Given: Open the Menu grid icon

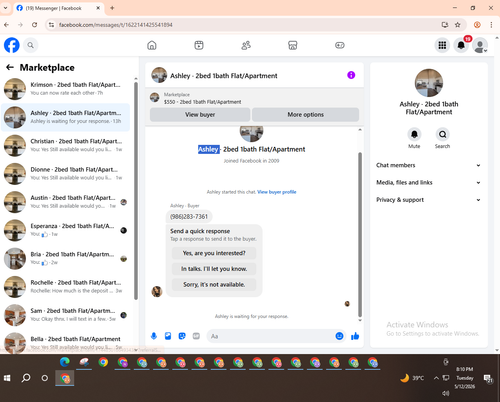Looking at the screenshot, I should pyautogui.click(x=442, y=45).
